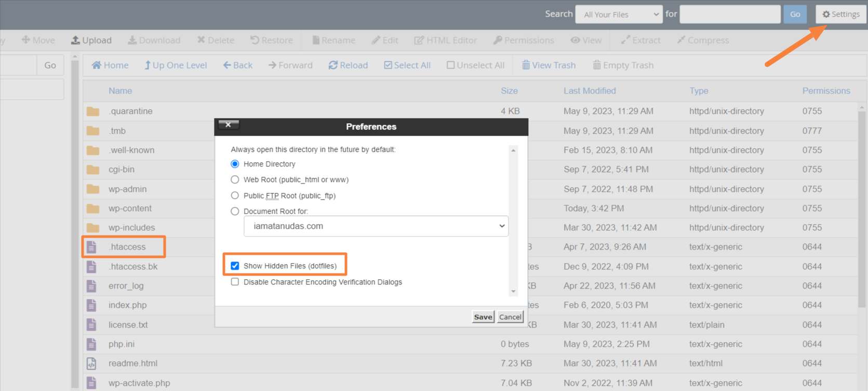Toggle Show Hidden Files (dotfiles) checkbox

(235, 266)
